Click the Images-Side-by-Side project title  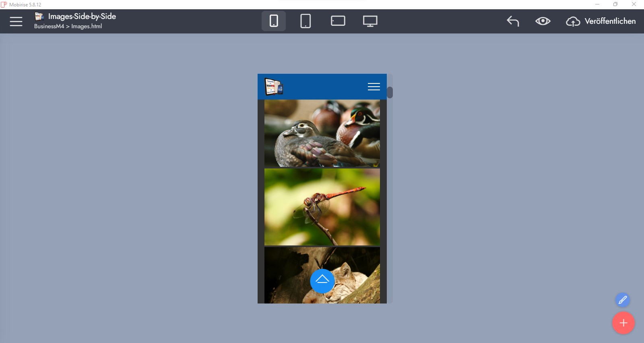click(82, 16)
